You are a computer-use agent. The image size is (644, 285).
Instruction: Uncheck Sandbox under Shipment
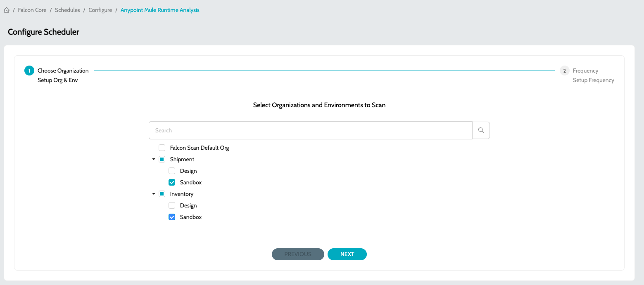tap(172, 182)
